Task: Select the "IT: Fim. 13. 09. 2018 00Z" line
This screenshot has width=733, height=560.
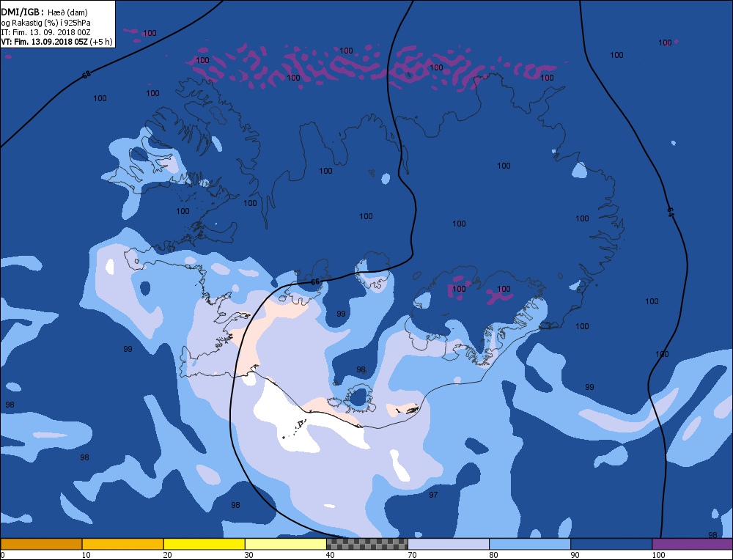Action: point(45,32)
